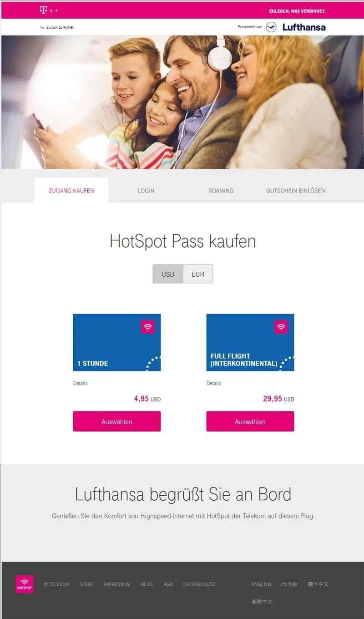This screenshot has width=364, height=619.
Task: Open the Login tab
Action: [x=146, y=191]
